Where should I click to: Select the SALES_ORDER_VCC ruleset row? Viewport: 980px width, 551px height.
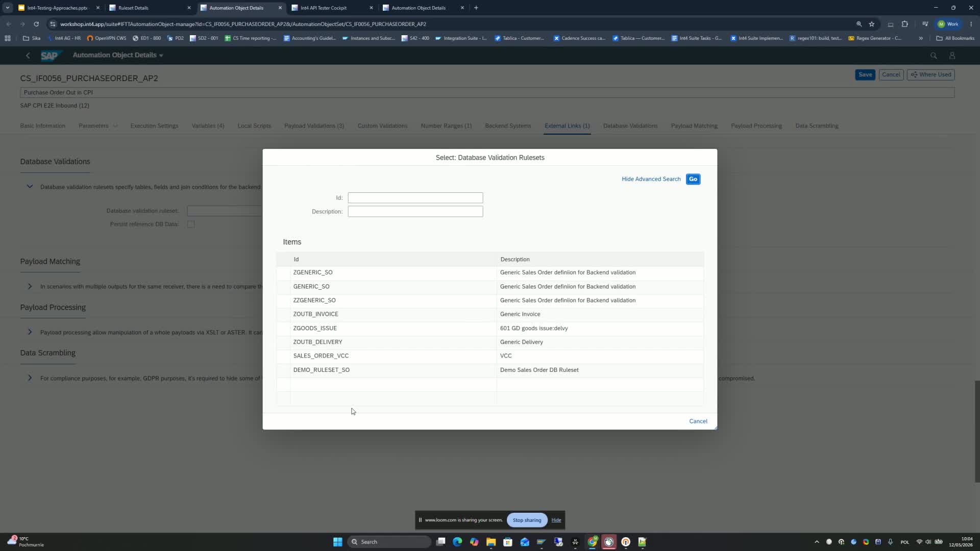(490, 356)
